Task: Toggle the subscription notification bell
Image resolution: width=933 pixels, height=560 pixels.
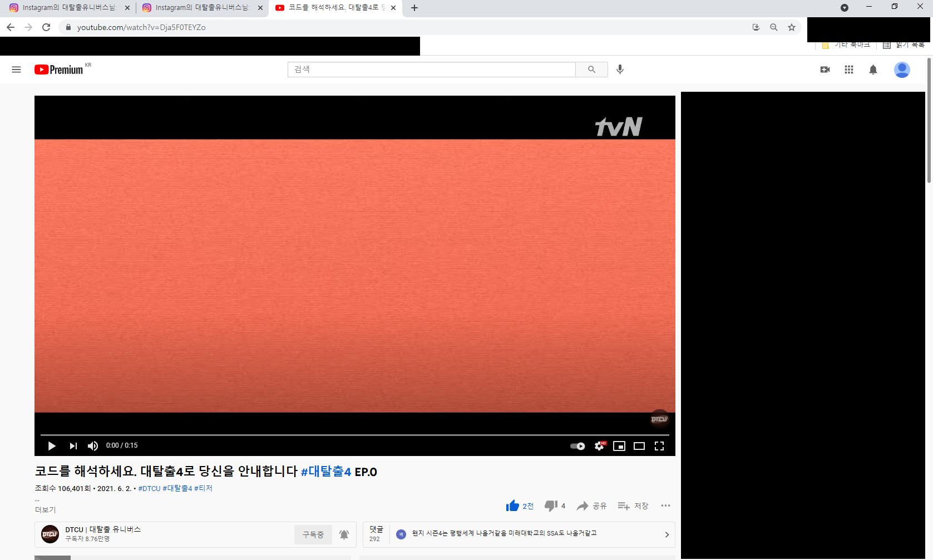Action: [344, 534]
